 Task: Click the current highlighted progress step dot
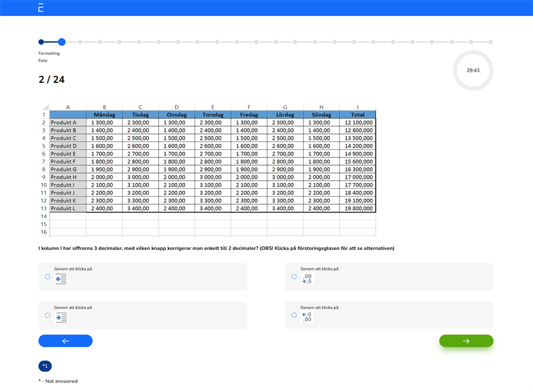pos(62,42)
